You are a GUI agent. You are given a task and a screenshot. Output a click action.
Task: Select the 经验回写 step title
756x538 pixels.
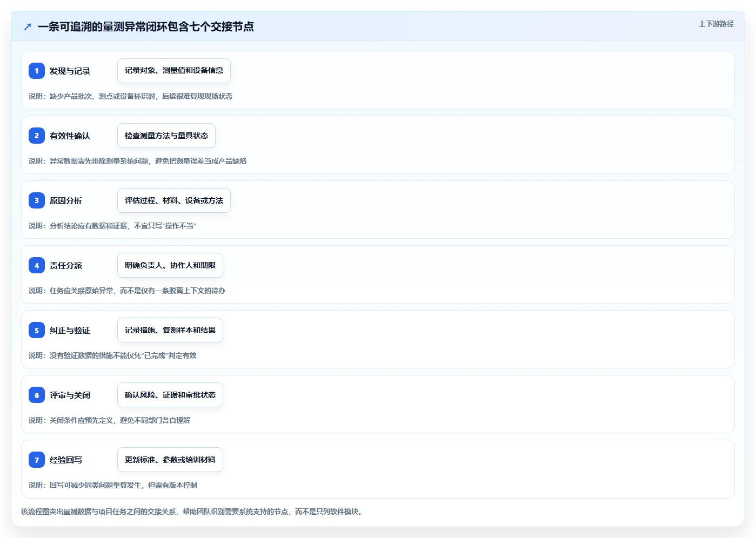coord(66,460)
